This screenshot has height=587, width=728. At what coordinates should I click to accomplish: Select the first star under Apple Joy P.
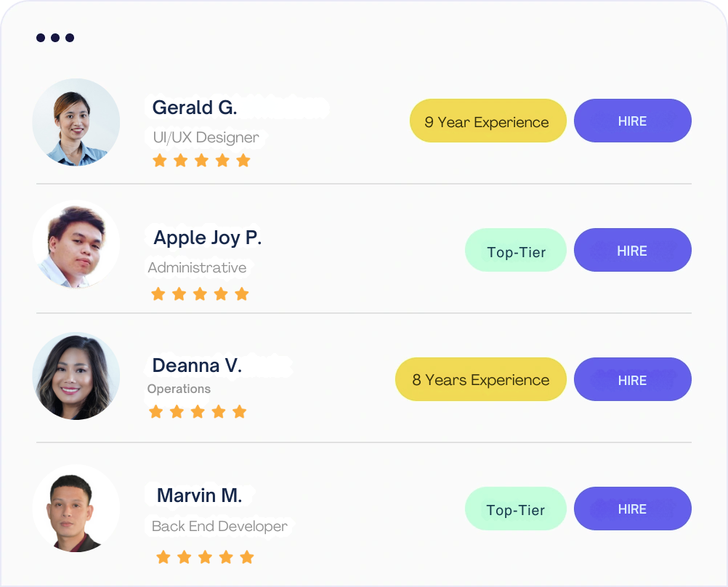pos(157,293)
